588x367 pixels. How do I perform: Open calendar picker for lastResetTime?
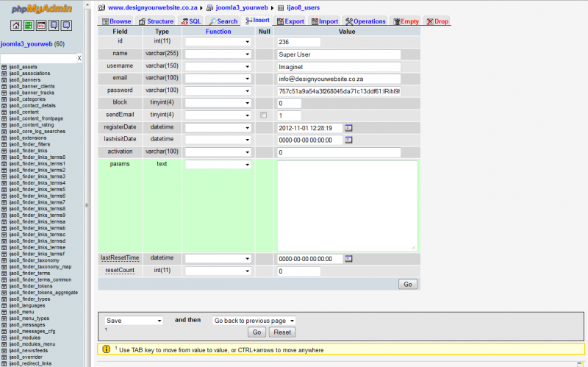(348, 259)
